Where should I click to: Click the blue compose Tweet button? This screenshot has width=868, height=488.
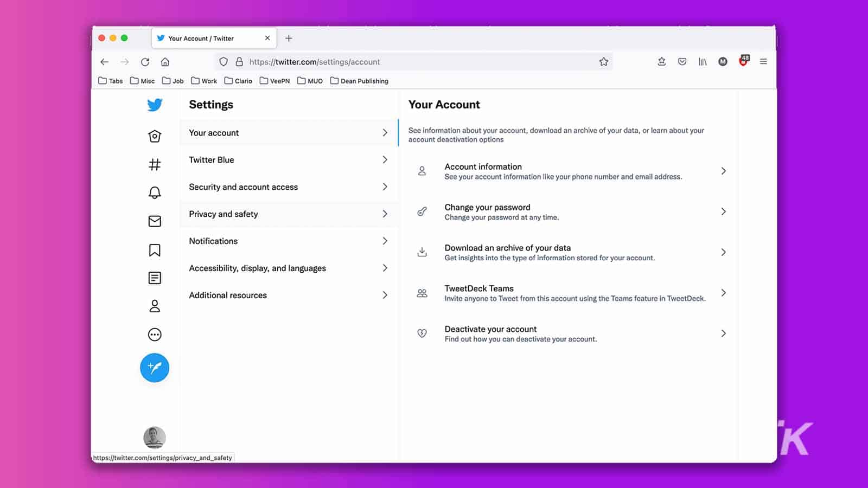coord(155,368)
